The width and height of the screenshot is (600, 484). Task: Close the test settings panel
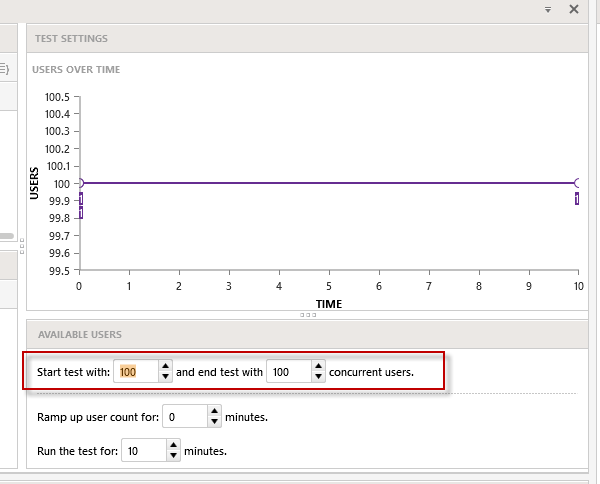[574, 9]
